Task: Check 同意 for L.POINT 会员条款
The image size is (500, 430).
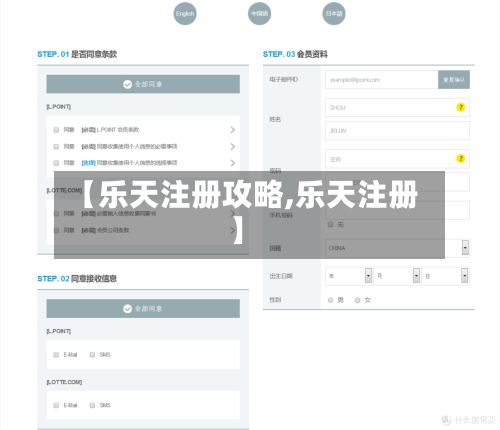Action: pyautogui.click(x=56, y=130)
